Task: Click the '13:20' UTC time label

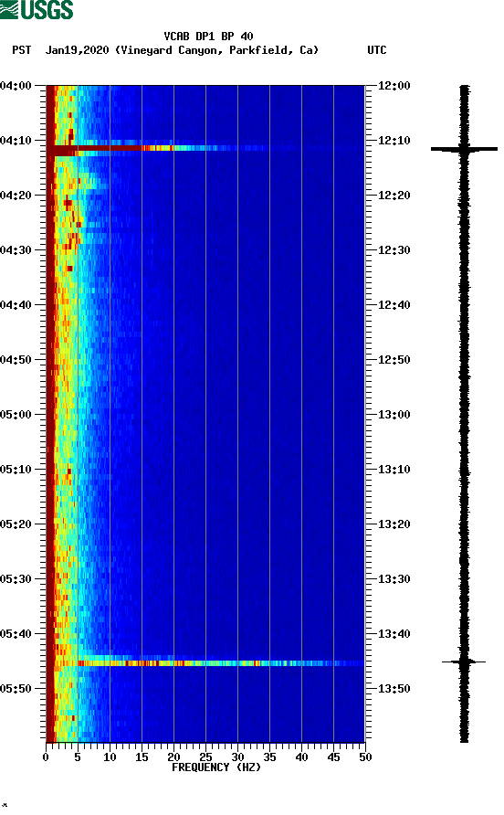Action: point(394,524)
